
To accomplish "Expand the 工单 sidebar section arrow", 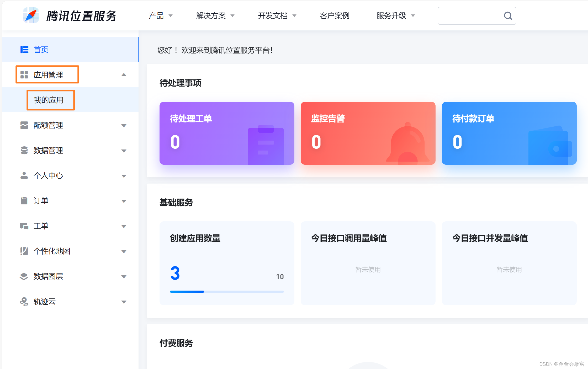I will [124, 226].
